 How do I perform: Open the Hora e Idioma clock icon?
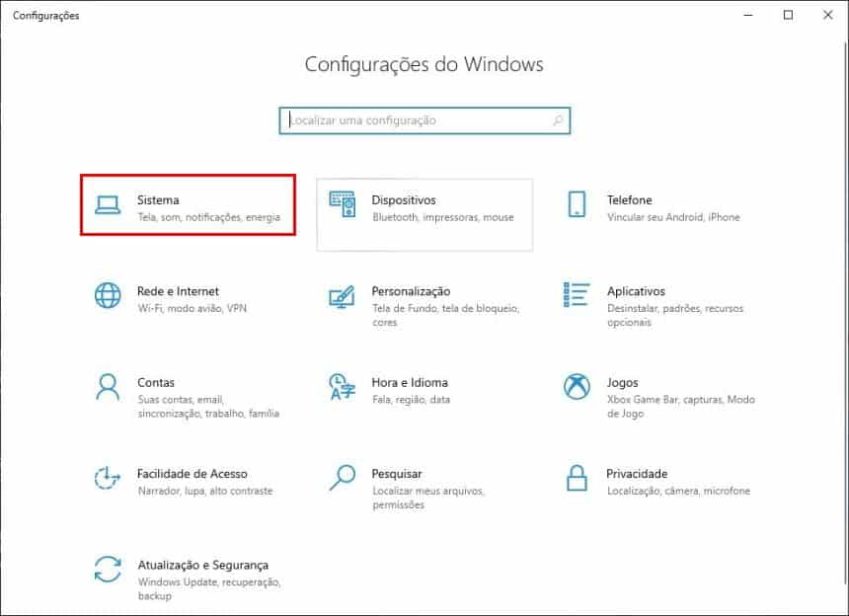[342, 387]
